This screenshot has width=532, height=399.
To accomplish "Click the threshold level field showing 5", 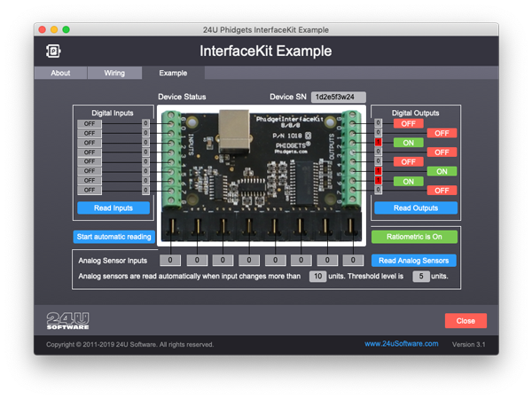I will click(x=421, y=276).
